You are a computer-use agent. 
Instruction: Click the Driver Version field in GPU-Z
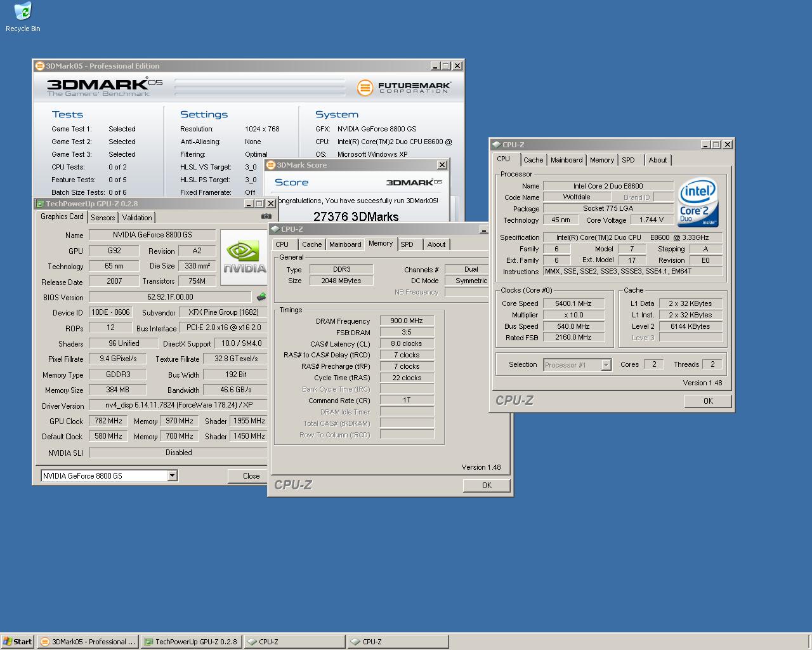pos(178,405)
